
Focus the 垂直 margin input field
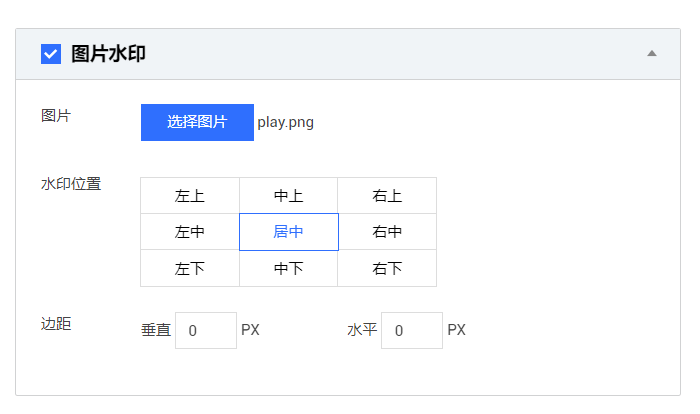[206, 330]
